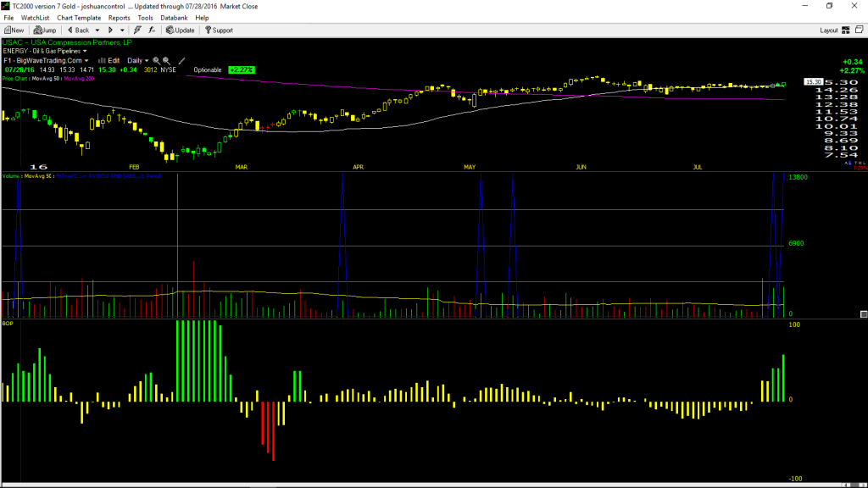The image size is (868, 488).
Task: Expand the forward history dropdown arrow
Action: tap(122, 30)
